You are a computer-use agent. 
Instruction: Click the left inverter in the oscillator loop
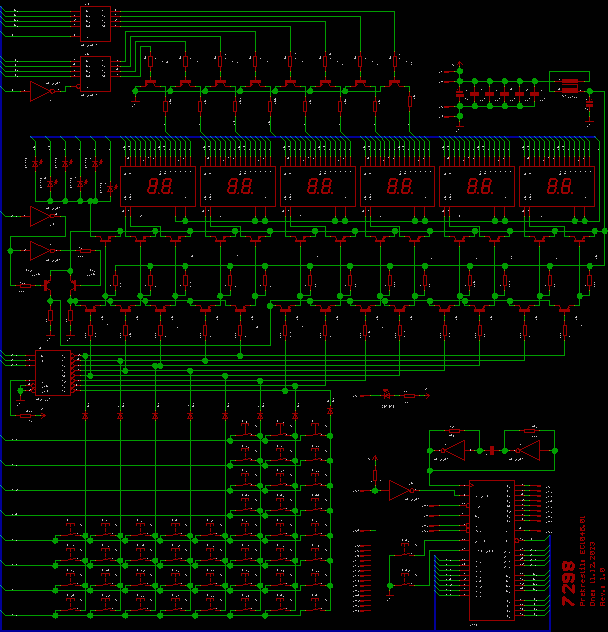[x=452, y=450]
